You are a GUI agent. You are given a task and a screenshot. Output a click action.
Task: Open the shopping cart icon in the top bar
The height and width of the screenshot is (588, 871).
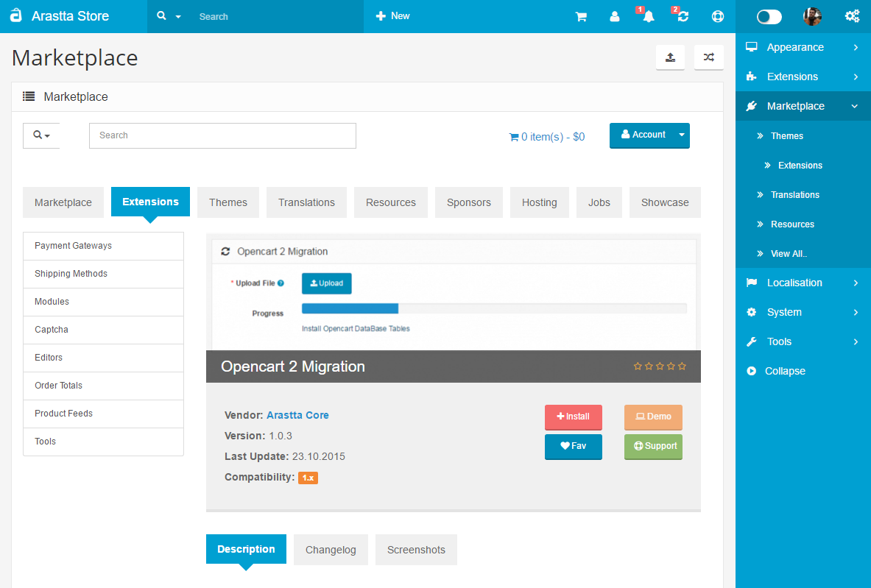click(582, 16)
